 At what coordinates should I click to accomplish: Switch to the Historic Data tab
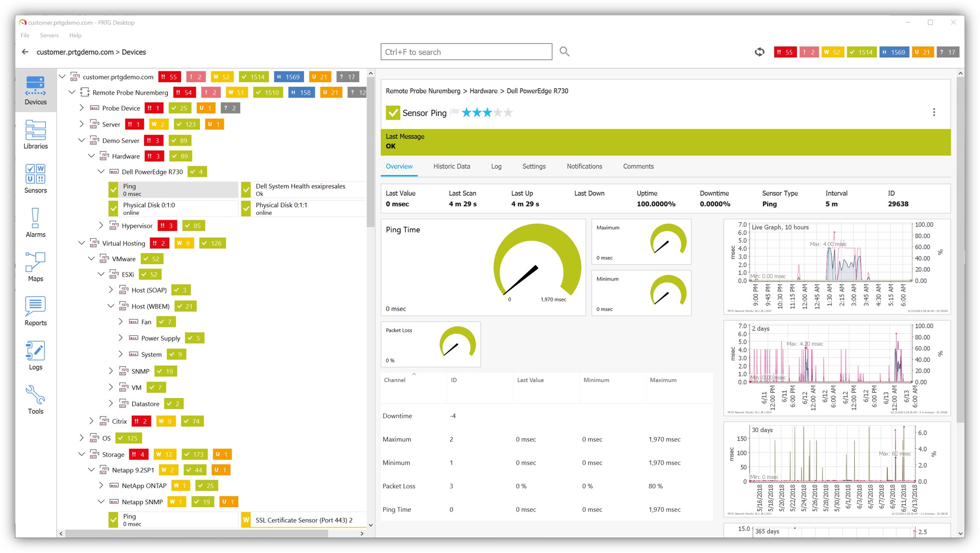click(451, 166)
